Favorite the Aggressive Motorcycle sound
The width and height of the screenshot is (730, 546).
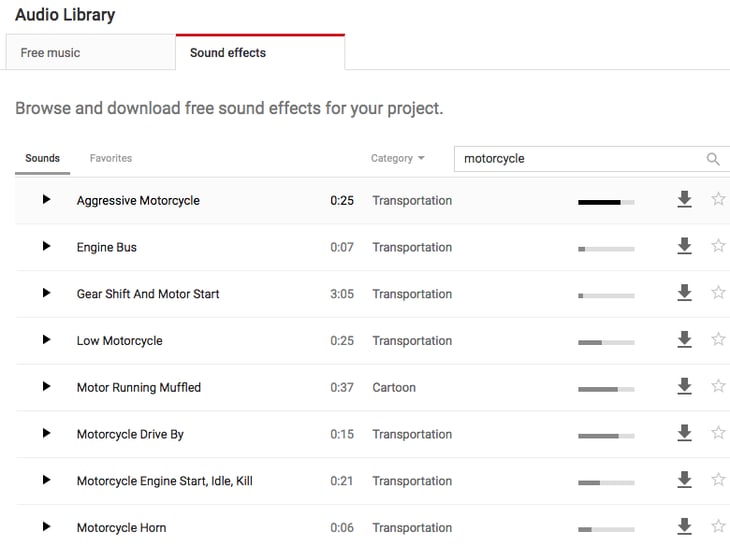(x=718, y=199)
